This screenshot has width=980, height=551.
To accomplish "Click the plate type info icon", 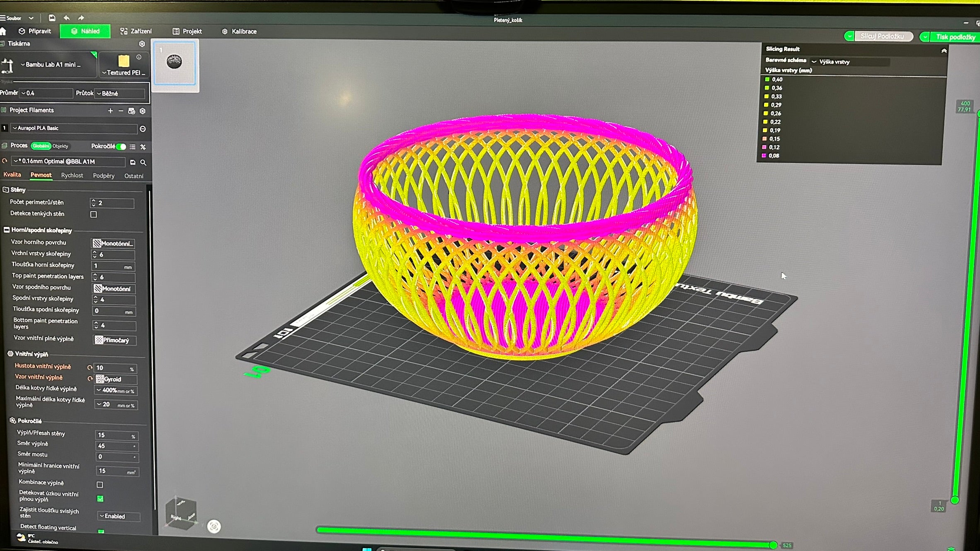I will pyautogui.click(x=139, y=57).
